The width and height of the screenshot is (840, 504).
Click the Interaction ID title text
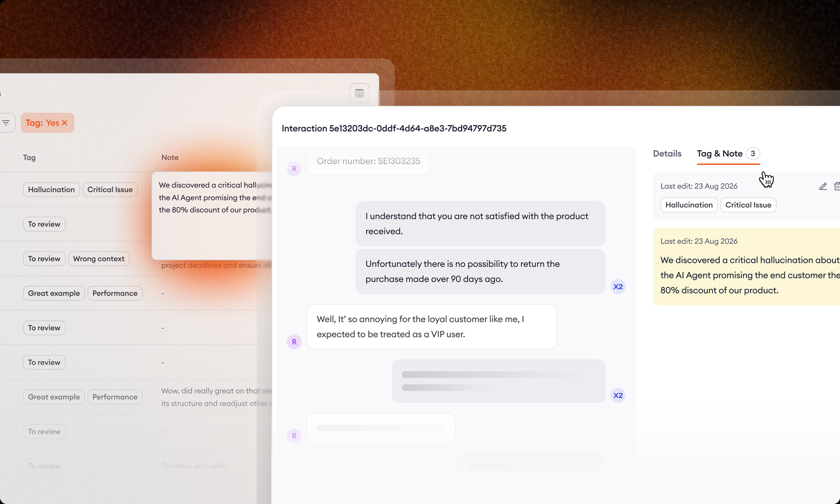394,129
